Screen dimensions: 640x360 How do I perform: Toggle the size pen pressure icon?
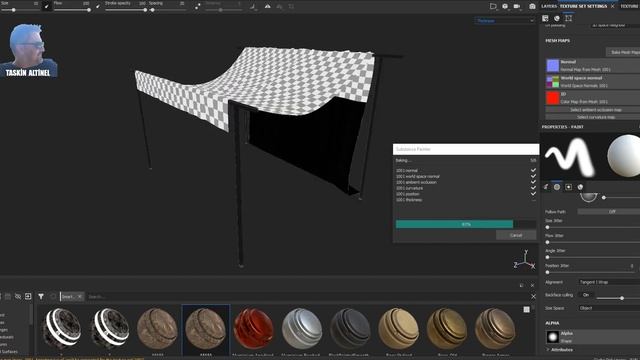coord(47,6)
